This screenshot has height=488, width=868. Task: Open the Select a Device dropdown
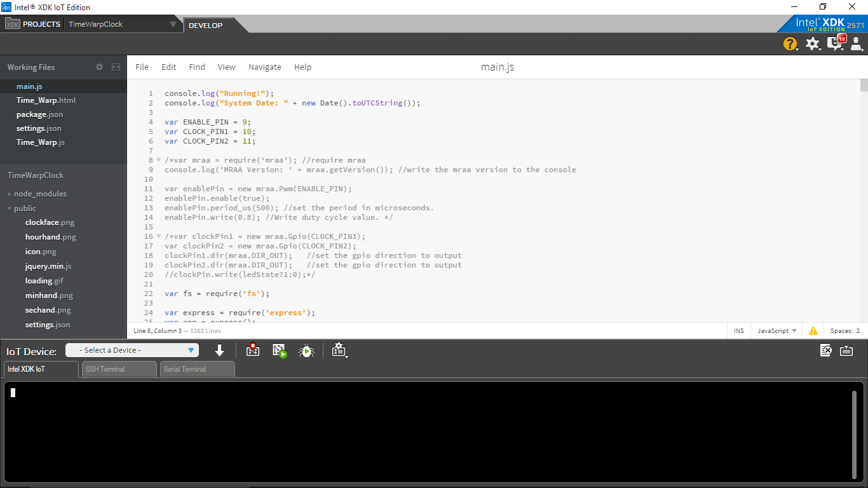click(x=132, y=350)
